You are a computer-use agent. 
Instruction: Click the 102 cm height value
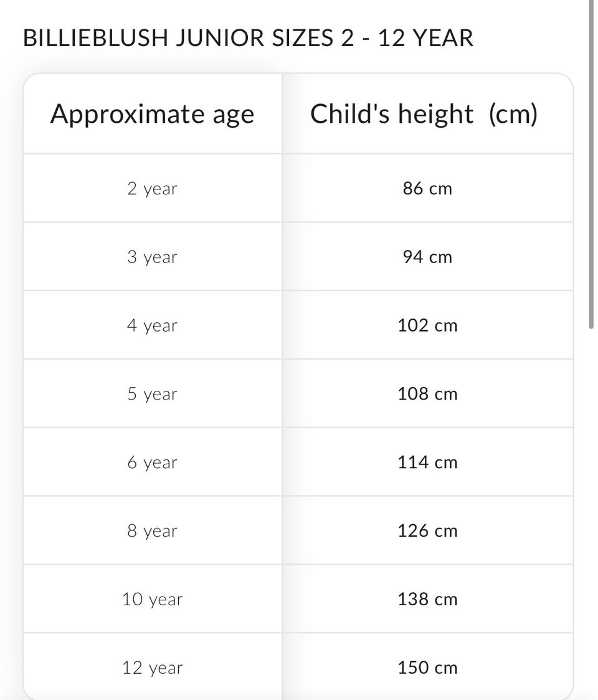[427, 325]
